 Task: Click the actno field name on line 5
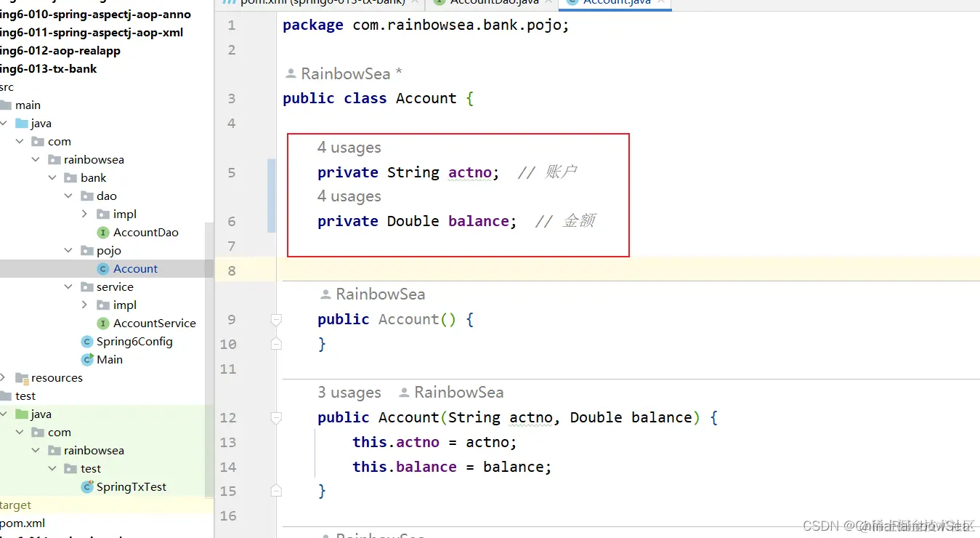coord(470,172)
